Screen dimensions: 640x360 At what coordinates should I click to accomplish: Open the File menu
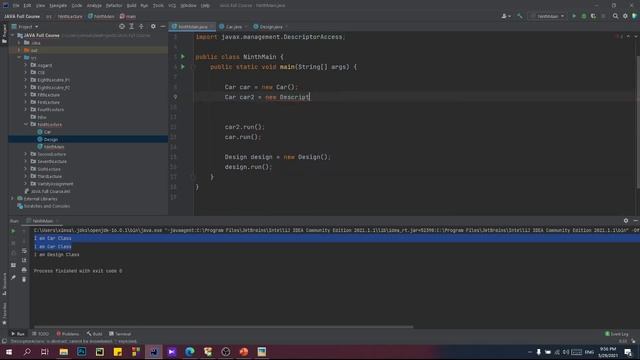16,6
